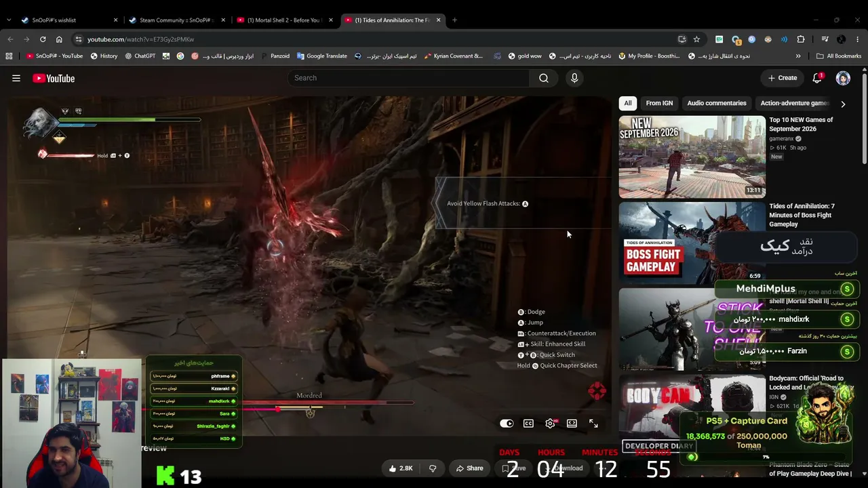The height and width of the screenshot is (488, 868).
Task: Open Top 10 NEW Games September 2026 thumbnail
Action: [692, 157]
